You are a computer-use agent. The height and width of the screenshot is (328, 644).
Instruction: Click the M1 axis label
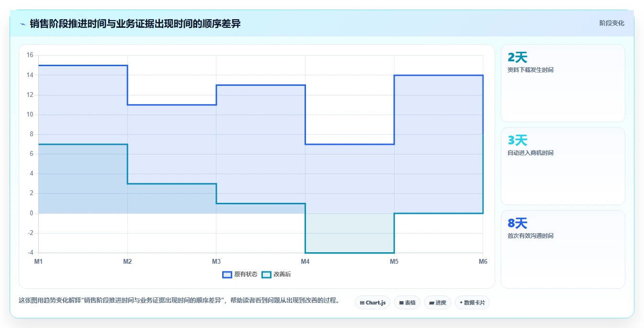pyautogui.click(x=38, y=261)
